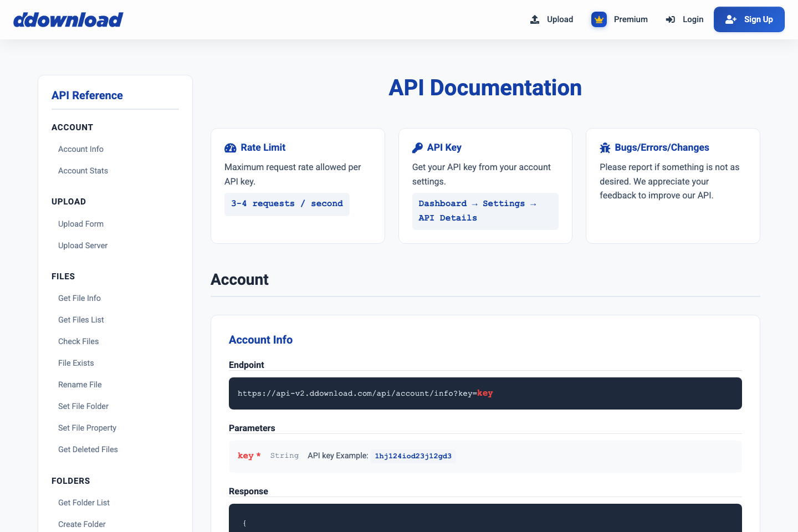
Task: Click the key icon beside API Key
Action: pos(417,147)
